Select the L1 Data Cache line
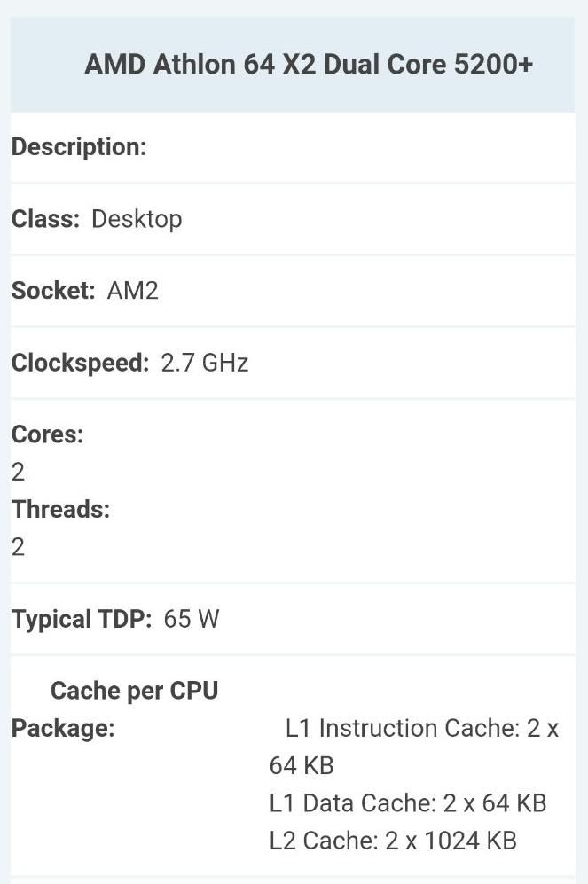 (x=408, y=803)
